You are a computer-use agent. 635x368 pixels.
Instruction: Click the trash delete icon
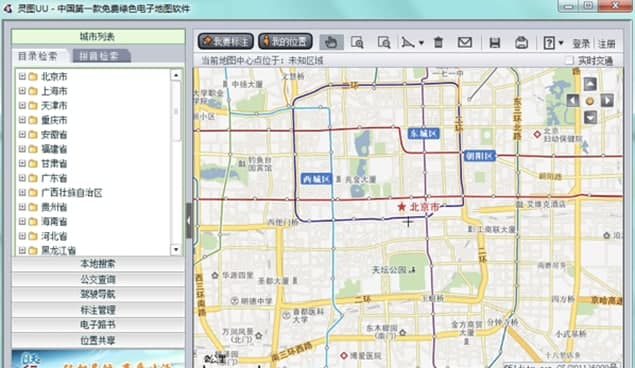tap(438, 42)
